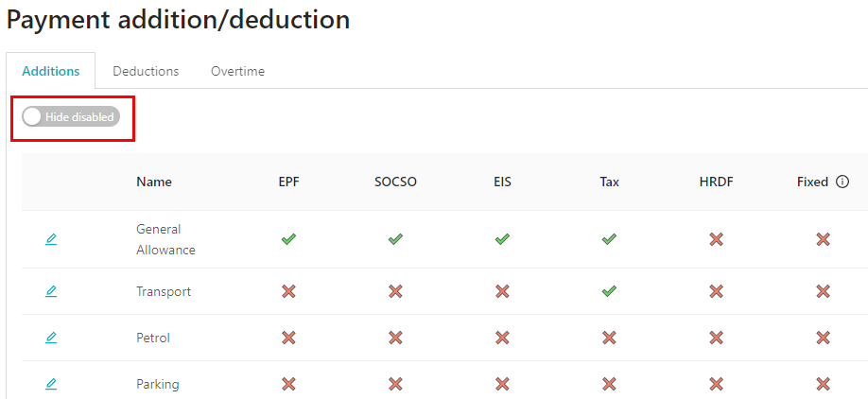Click Petrol SOCSO red cross icon
The height and width of the screenshot is (399, 868).
(x=395, y=338)
